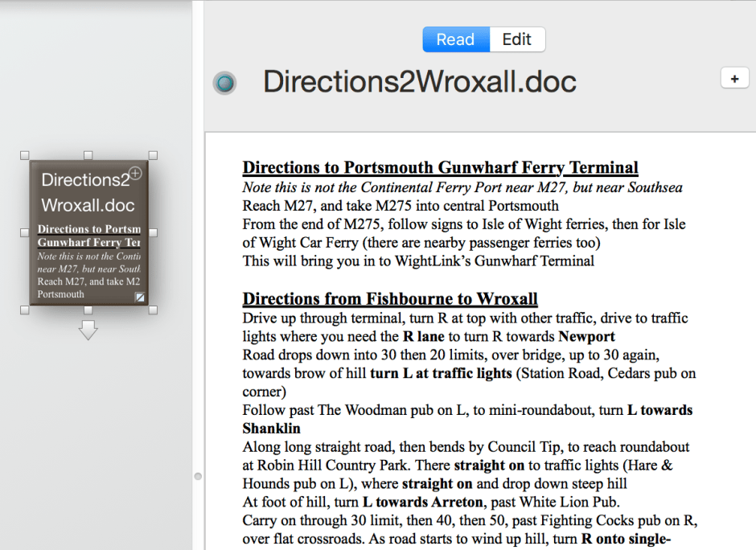Click the left-middle resize handle of the note card
The height and width of the screenshot is (550, 756).
[24, 232]
